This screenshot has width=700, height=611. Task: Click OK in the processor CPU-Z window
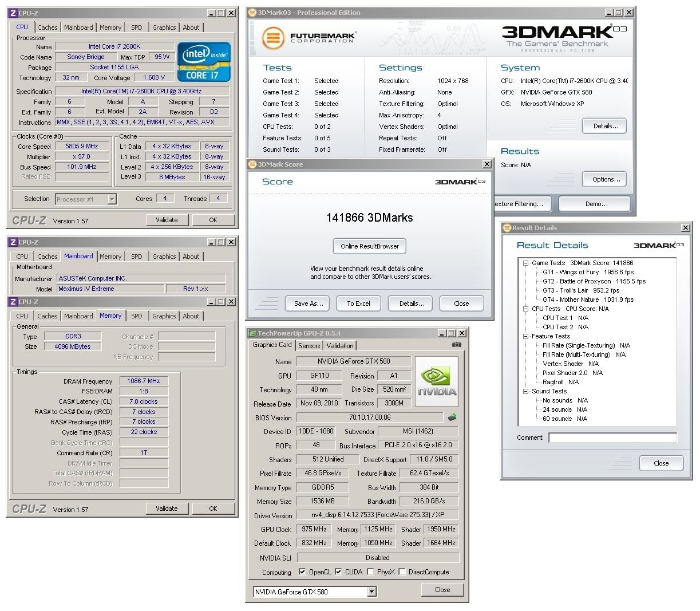point(213,220)
